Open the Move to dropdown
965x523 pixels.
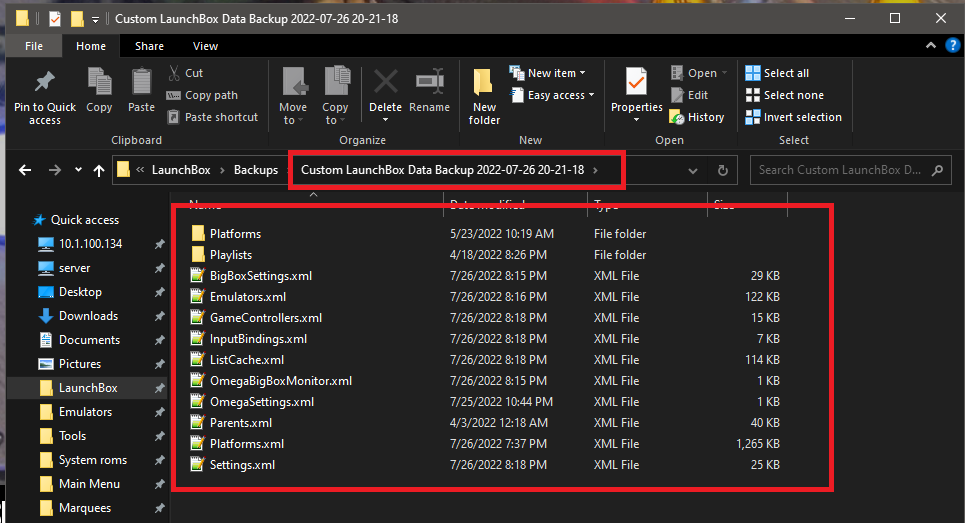(293, 113)
